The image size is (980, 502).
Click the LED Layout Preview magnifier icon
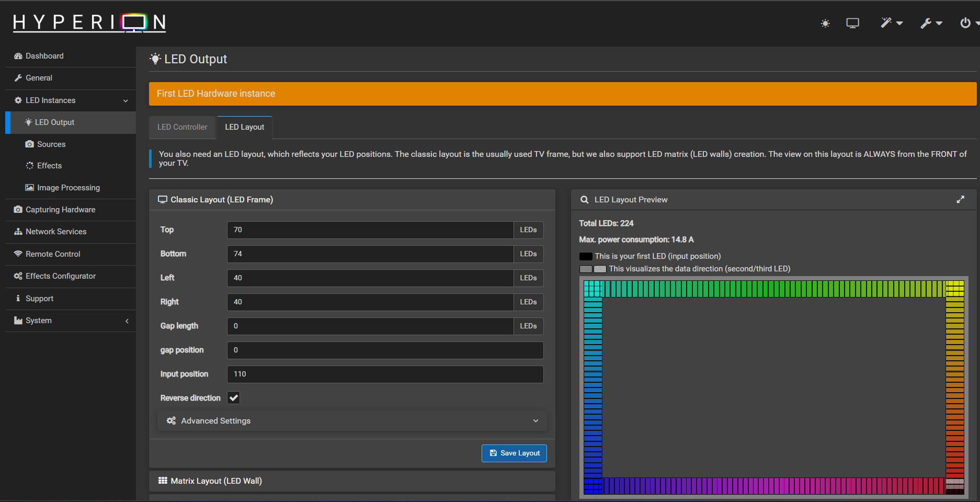point(585,200)
